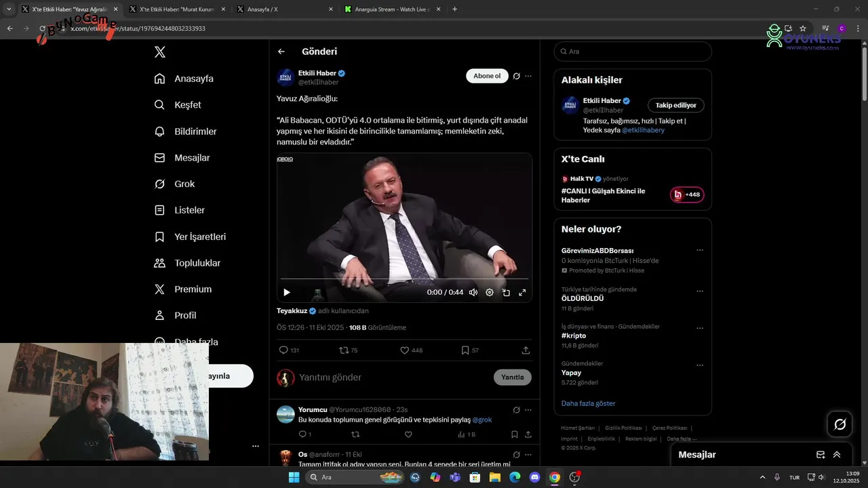Click repost icon with 75 reposts
The image size is (868, 488).
[x=344, y=350]
